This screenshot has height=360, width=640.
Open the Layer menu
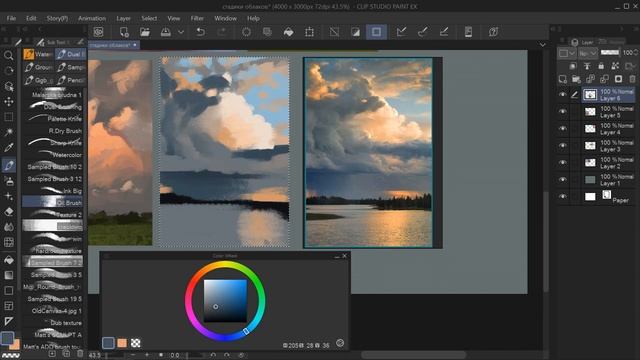coord(123,18)
